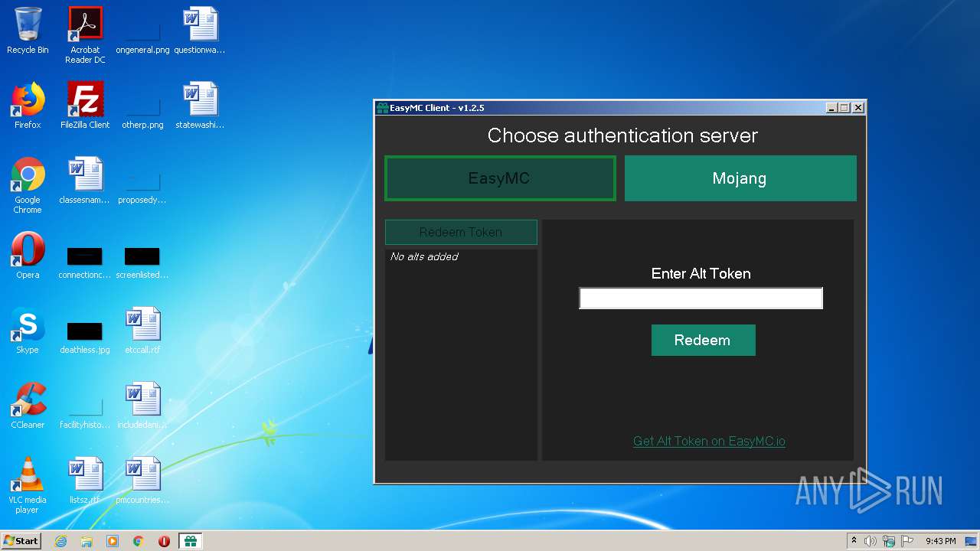Select the statewashi... Word document
This screenshot has height=551, width=980.
pyautogui.click(x=200, y=106)
